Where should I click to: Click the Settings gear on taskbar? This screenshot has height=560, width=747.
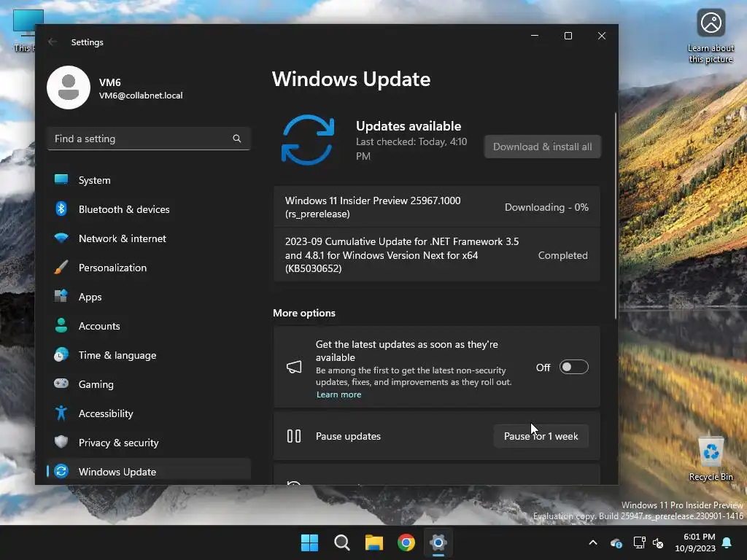[x=438, y=542]
